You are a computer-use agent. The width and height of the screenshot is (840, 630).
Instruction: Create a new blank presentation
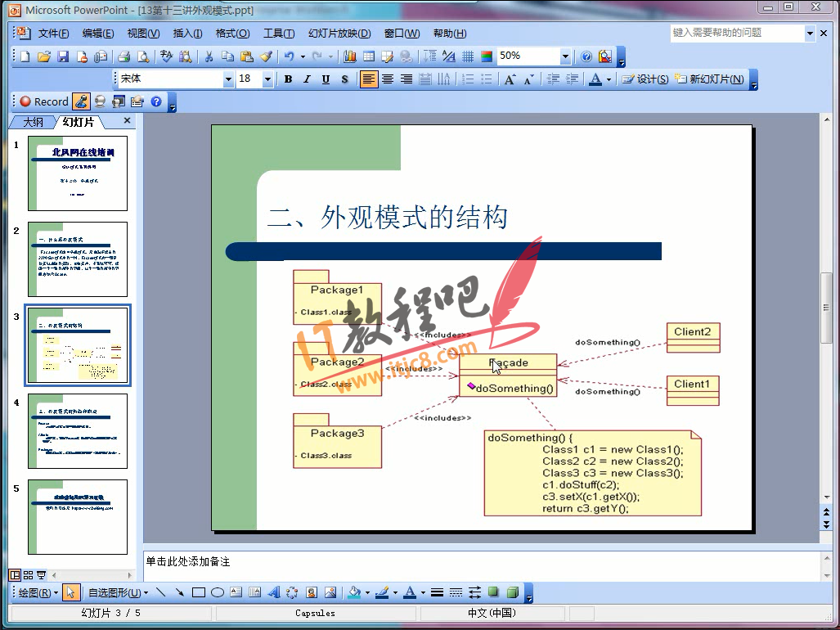point(25,56)
